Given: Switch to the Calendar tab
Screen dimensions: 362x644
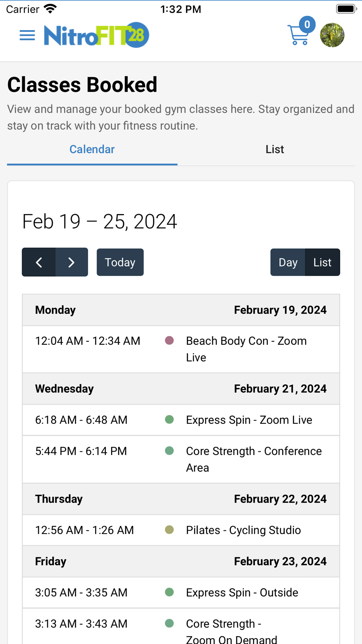Looking at the screenshot, I should point(92,150).
